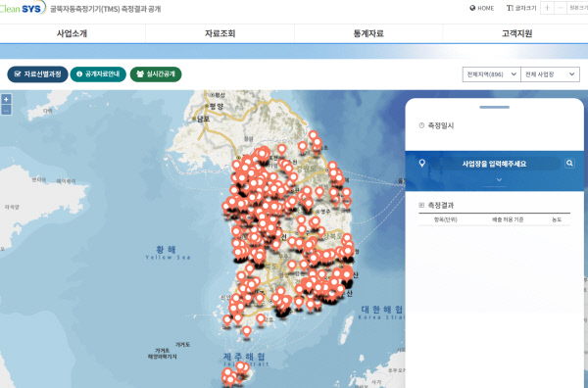Open the 사업소개 menu
This screenshot has width=588, height=388.
[x=72, y=33]
